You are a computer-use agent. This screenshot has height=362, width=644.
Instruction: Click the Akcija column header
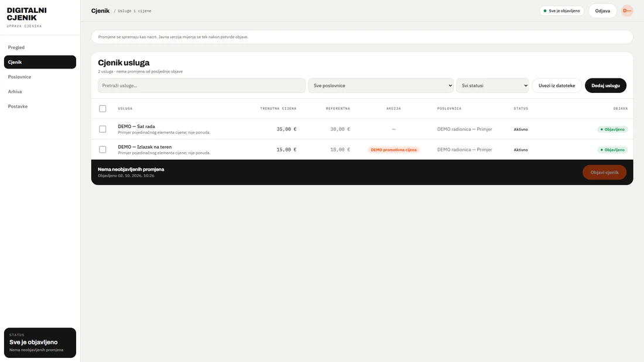(x=393, y=109)
